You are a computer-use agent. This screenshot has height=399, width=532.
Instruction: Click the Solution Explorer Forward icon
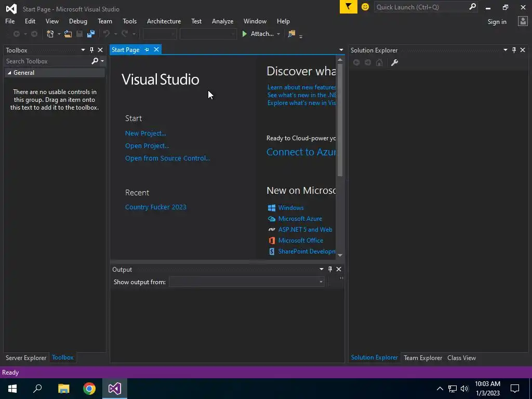click(x=368, y=62)
